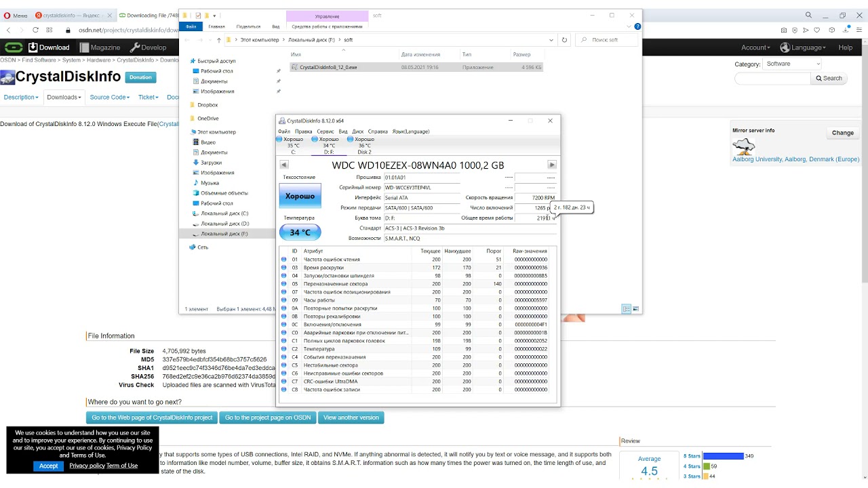Viewport: 868px width, 488px height.
Task: Open Средства работы с приложениями ribbon tab
Action: 327,26
